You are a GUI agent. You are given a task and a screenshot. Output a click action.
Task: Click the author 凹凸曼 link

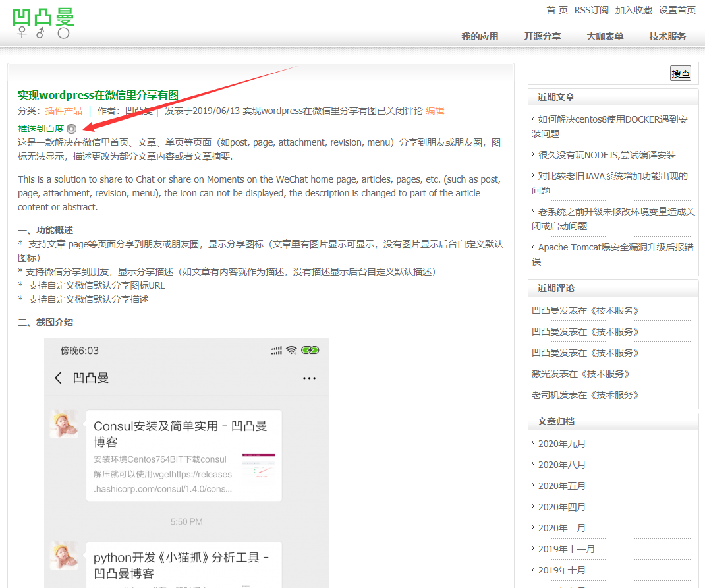(138, 111)
